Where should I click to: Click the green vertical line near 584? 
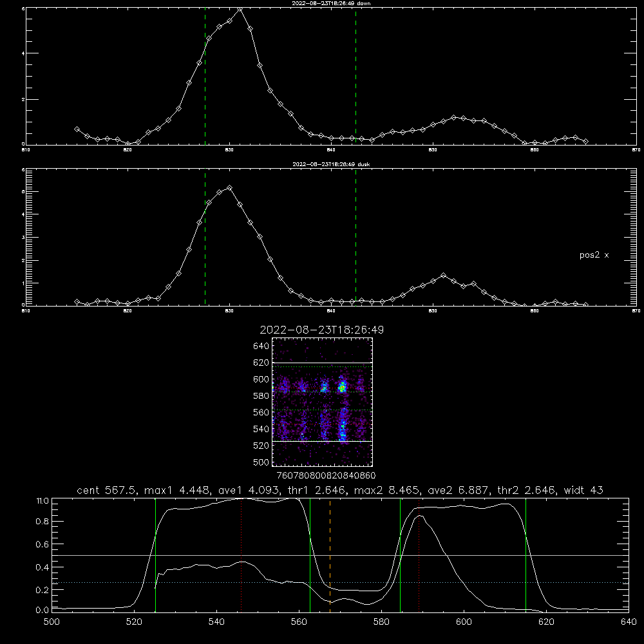pyautogui.click(x=400, y=555)
